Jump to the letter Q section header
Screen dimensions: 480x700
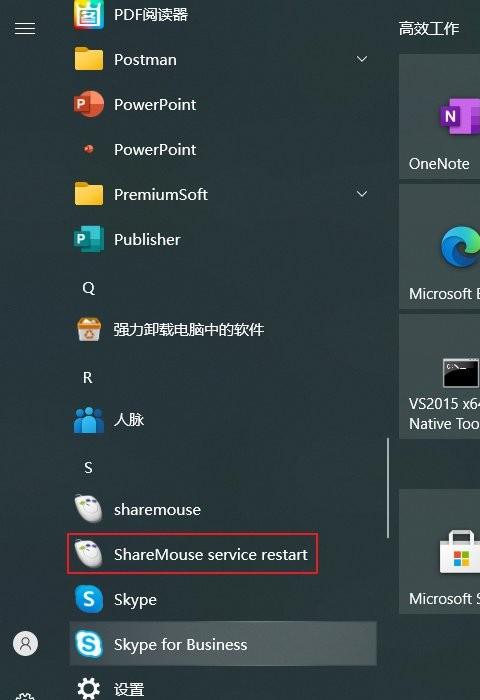click(88, 288)
